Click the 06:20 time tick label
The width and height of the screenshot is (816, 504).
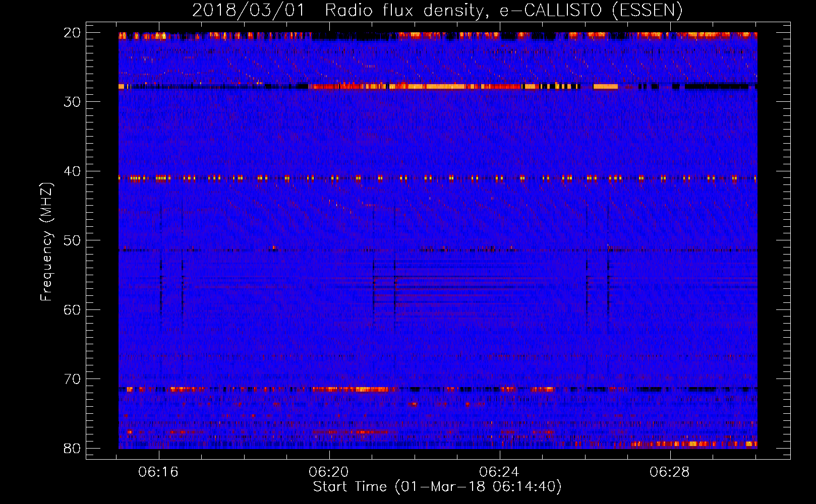coord(329,472)
